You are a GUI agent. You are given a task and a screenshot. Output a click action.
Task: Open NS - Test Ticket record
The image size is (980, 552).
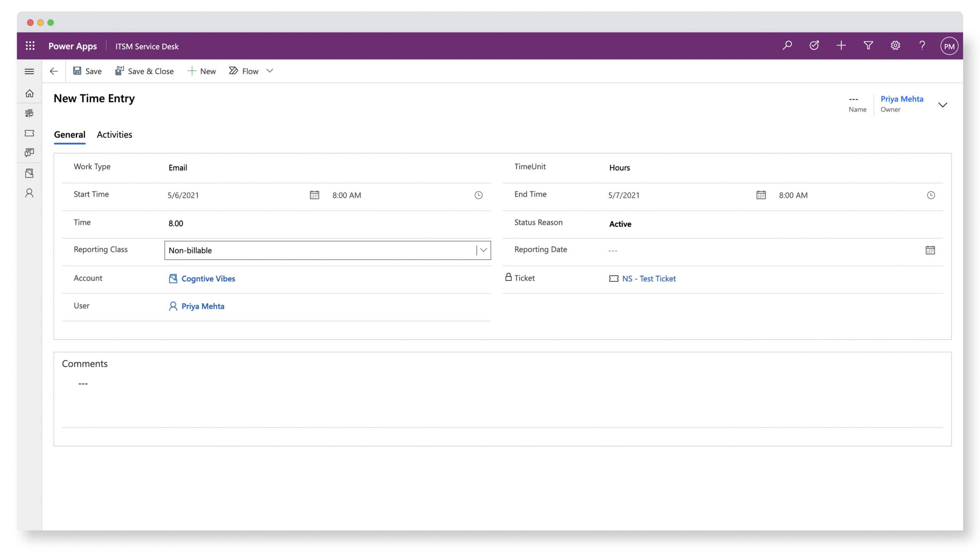[x=648, y=278]
